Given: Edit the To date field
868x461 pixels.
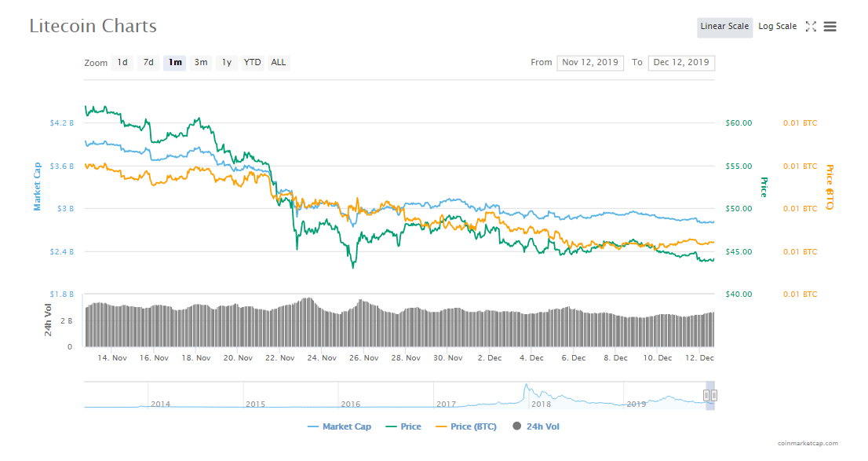Looking at the screenshot, I should coord(681,63).
